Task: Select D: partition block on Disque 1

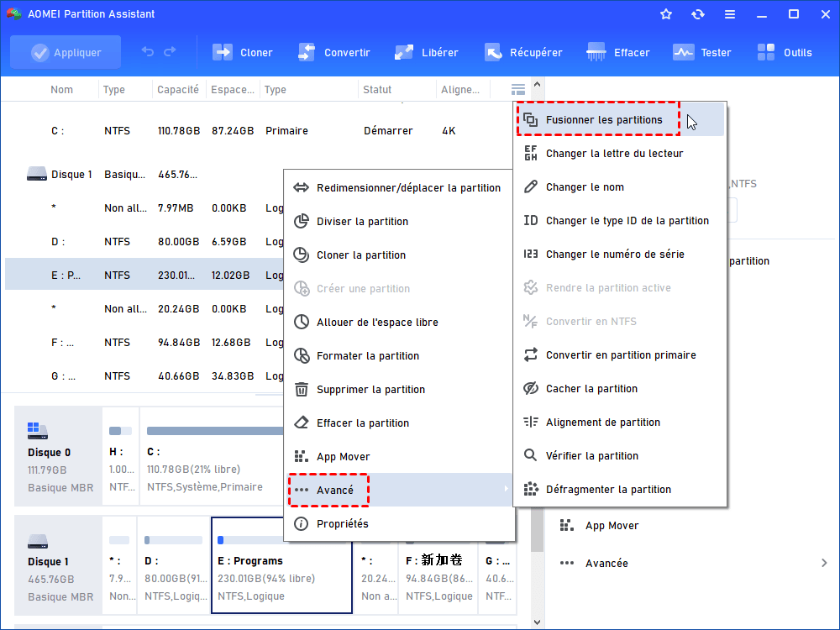Action: click(x=173, y=565)
